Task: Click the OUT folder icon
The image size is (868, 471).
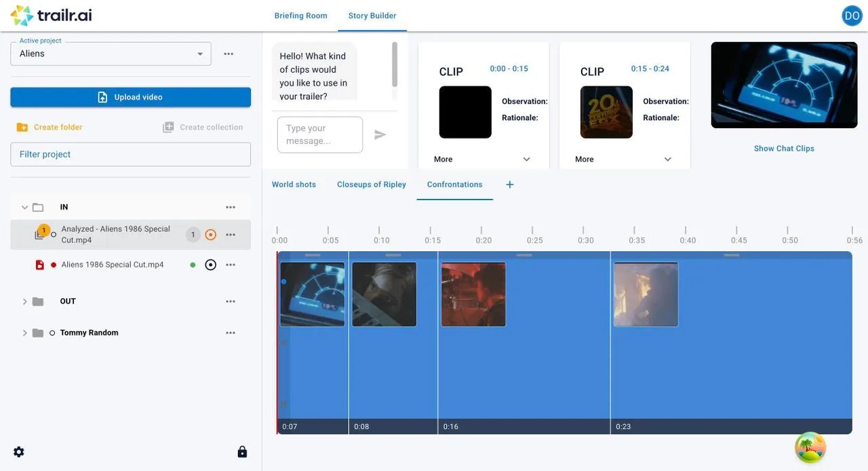Action: coord(38,301)
